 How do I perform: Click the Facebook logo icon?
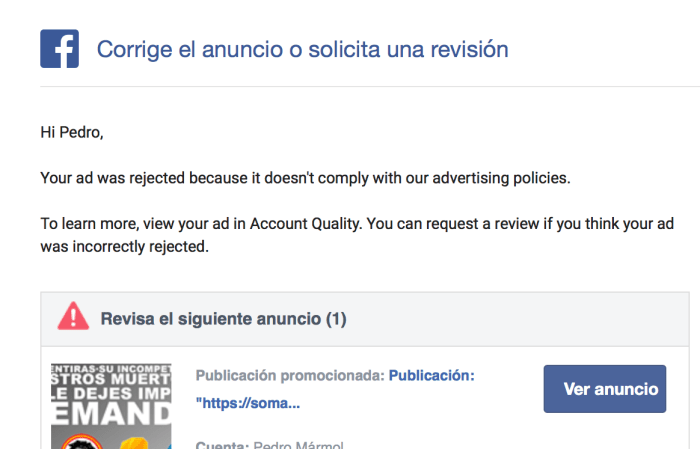[x=59, y=49]
